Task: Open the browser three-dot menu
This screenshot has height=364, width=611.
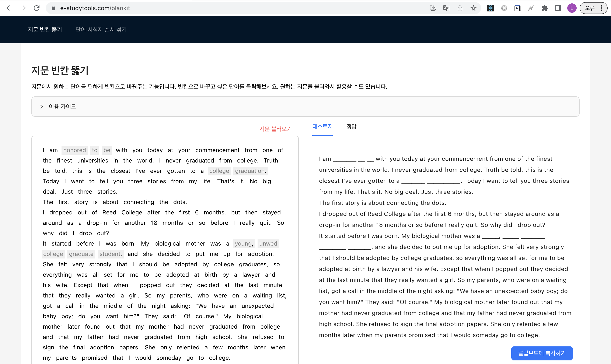Action: 602,8
